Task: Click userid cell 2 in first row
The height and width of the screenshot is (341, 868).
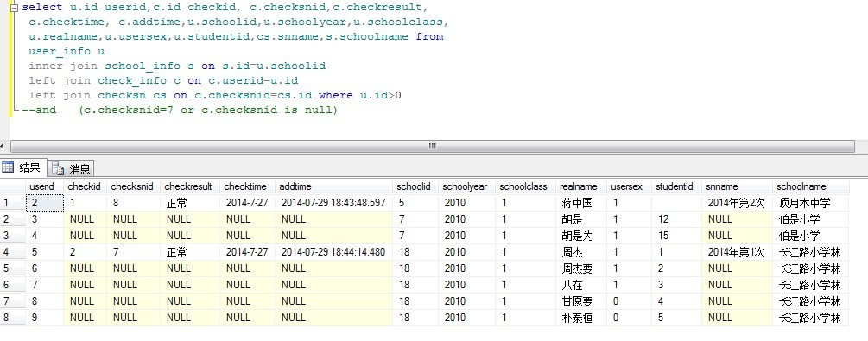Action: 45,203
